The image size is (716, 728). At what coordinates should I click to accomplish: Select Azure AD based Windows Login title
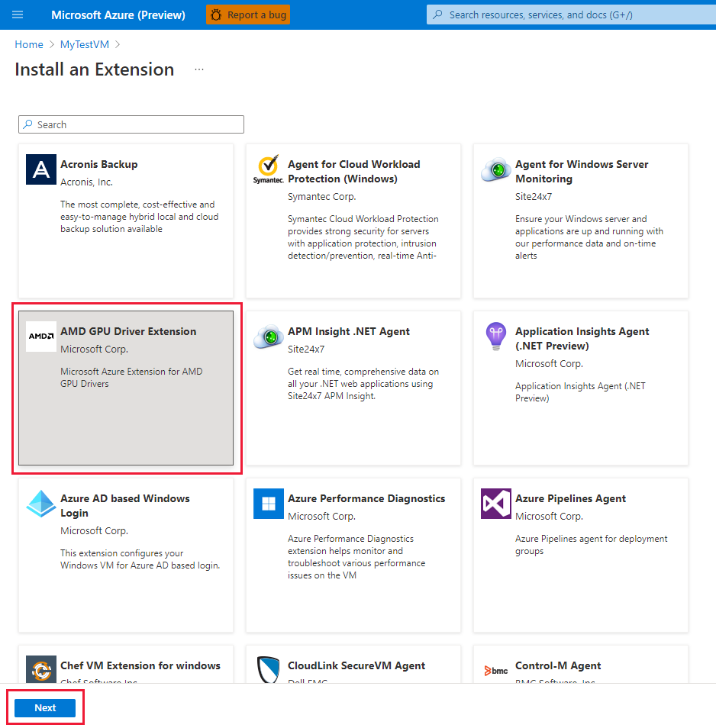(125, 506)
